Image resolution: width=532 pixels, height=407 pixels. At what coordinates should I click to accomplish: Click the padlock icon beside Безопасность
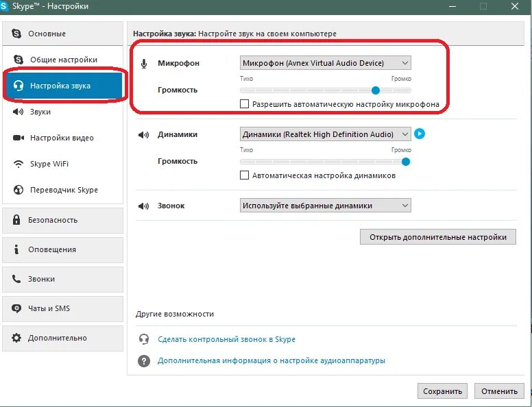click(x=16, y=219)
